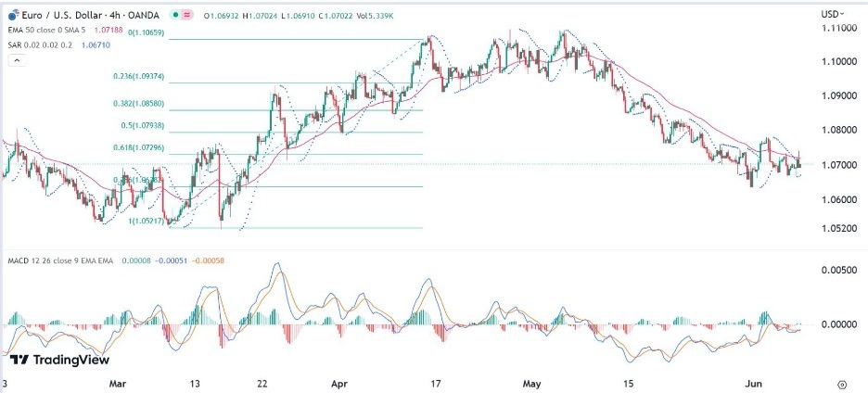Click the high price H1.07024
This screenshot has width=868, height=393.
(x=260, y=17)
